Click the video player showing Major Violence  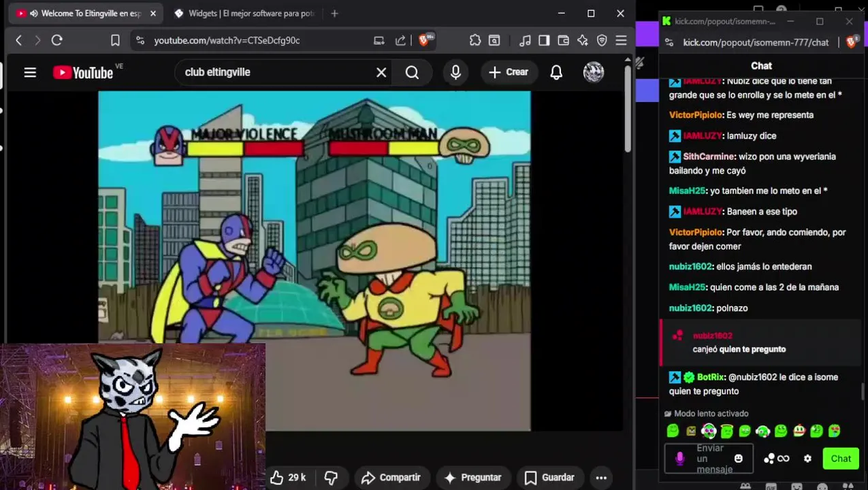pos(314,261)
